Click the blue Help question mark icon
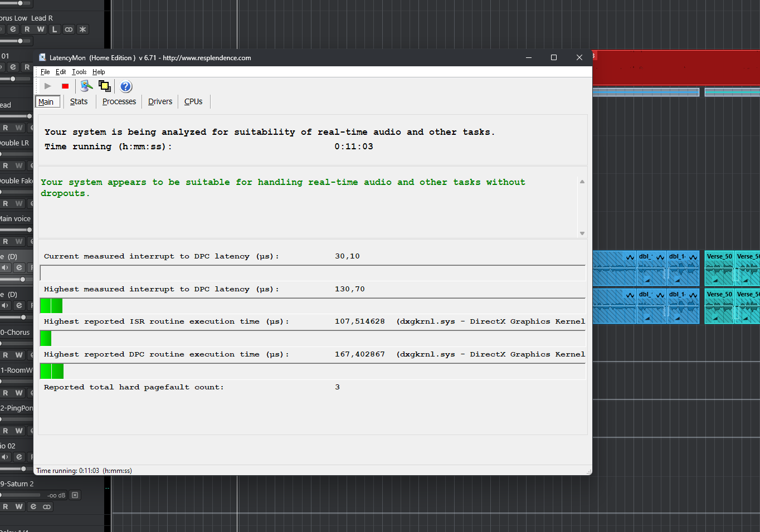The image size is (760, 532). pos(126,86)
